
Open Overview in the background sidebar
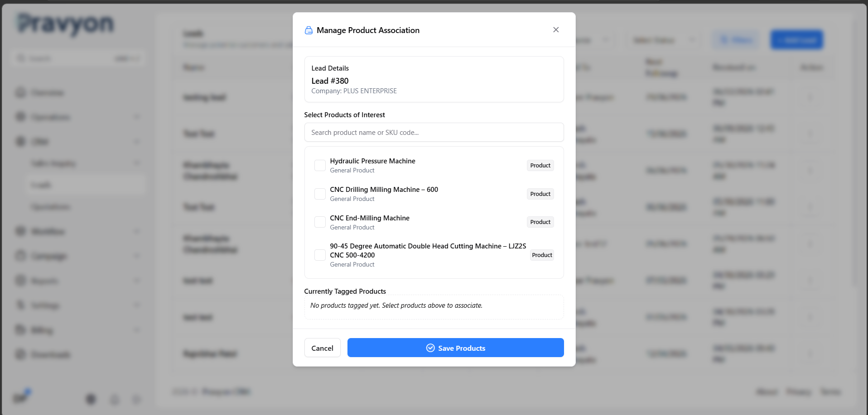click(x=48, y=93)
